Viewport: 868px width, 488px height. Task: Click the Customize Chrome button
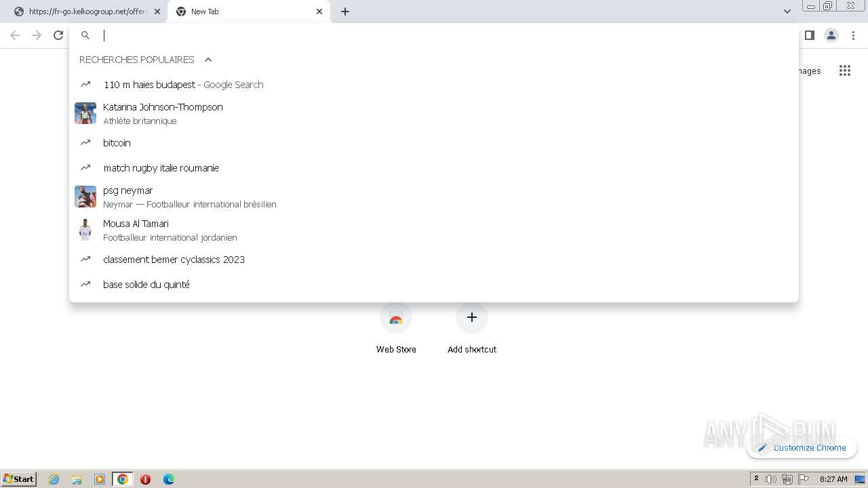tap(802, 447)
